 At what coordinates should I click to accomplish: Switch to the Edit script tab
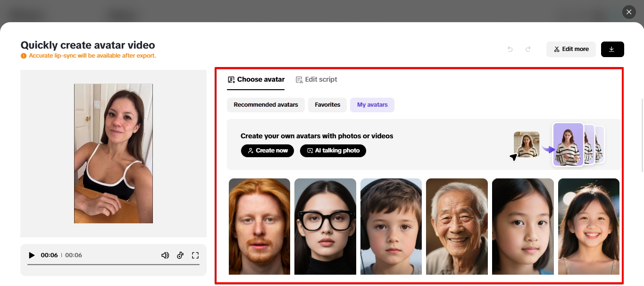[x=317, y=79]
